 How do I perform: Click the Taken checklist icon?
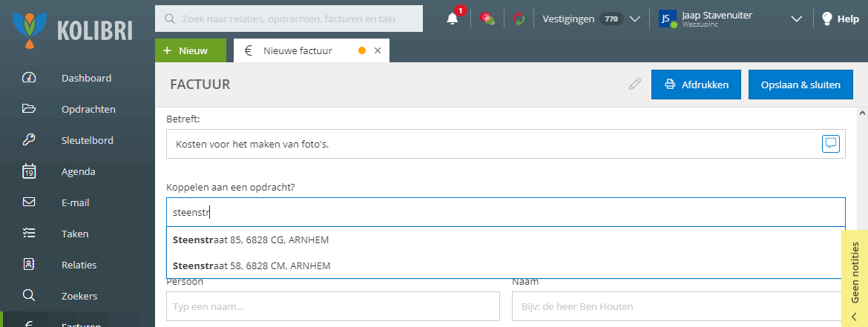point(29,234)
